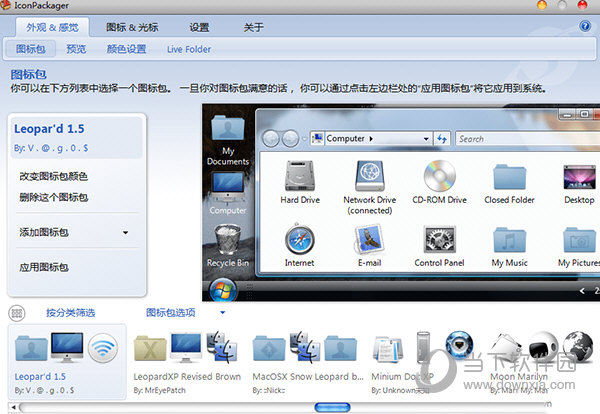Select the MacOSX Snow Leopard package

pyautogui.click(x=308, y=362)
